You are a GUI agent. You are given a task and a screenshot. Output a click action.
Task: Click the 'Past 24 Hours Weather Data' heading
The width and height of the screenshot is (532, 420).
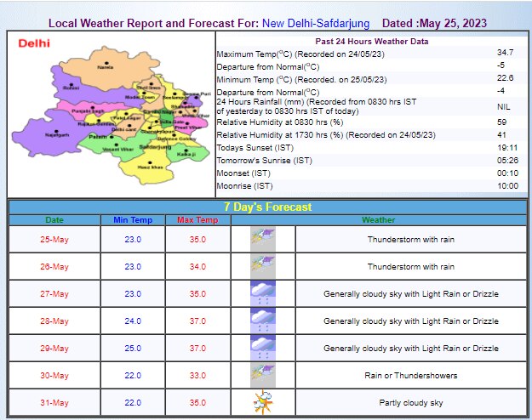tap(372, 42)
